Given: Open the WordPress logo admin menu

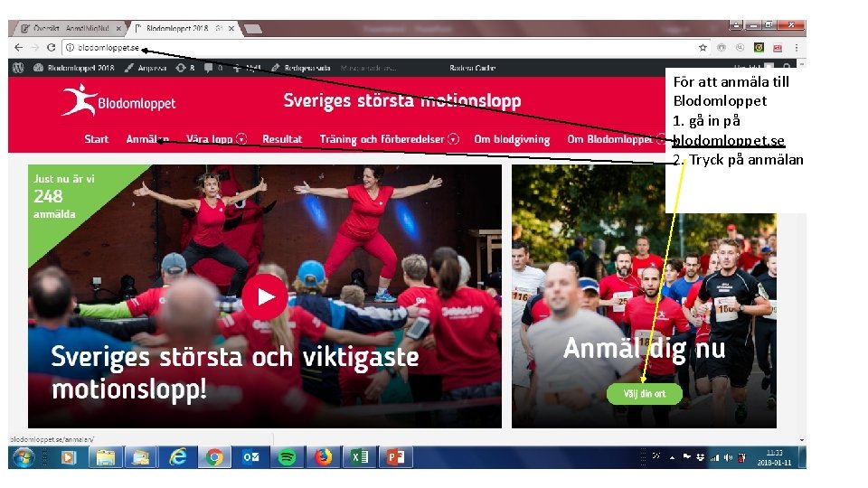Looking at the screenshot, I should pos(18,68).
